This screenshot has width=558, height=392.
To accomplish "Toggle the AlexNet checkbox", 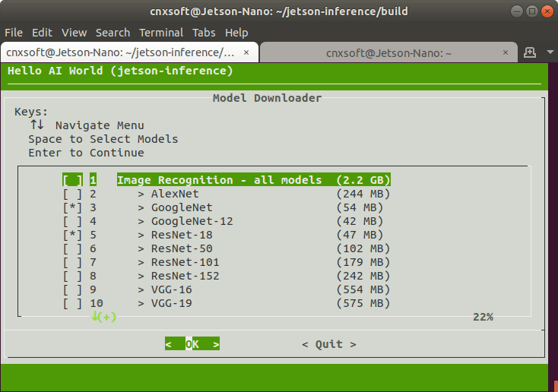I will (x=73, y=194).
